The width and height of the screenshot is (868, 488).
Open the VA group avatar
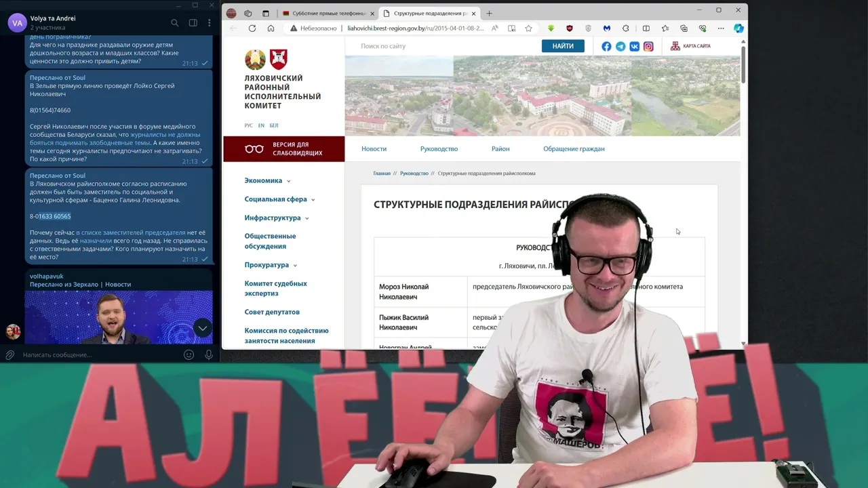(17, 23)
